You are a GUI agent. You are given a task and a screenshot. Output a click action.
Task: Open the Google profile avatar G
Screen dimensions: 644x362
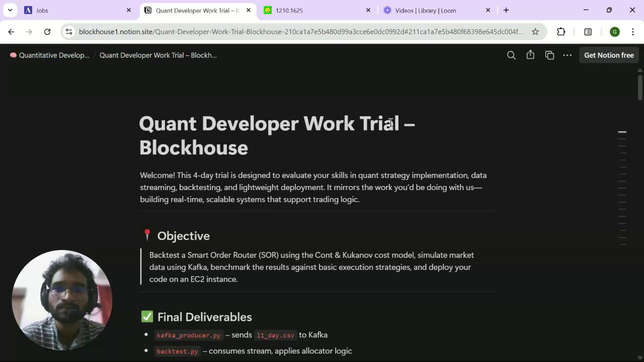[x=614, y=32]
